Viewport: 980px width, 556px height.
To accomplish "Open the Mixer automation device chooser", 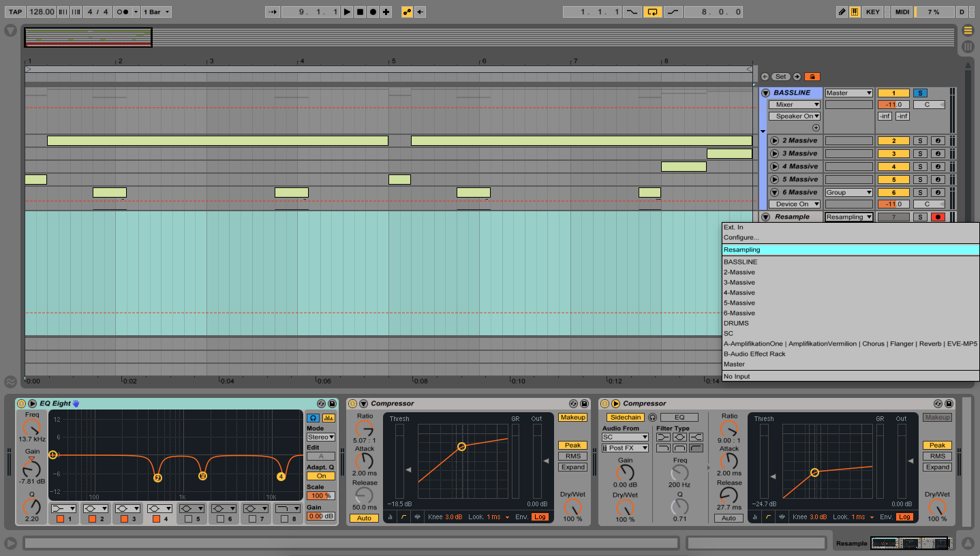I will pos(795,104).
